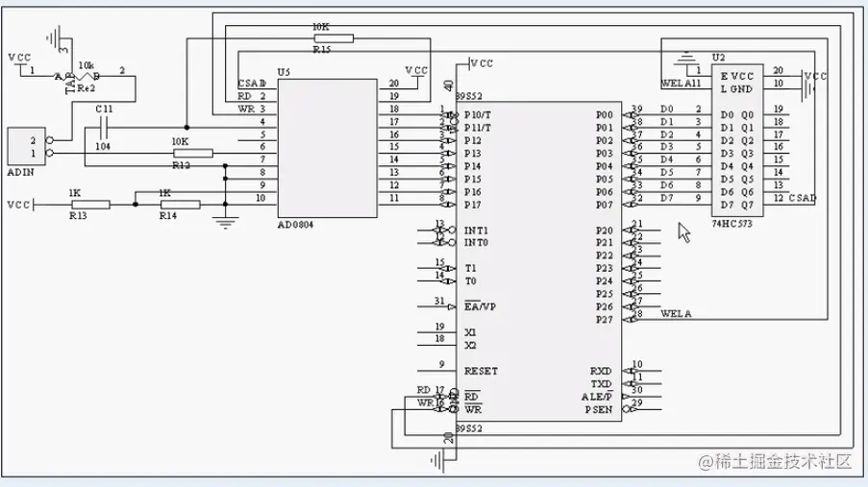Click the INT1 pin label

point(476,231)
